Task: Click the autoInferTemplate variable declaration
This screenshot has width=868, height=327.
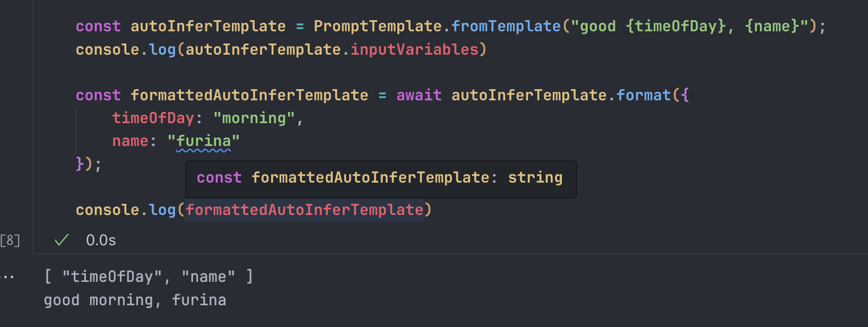Action: [x=208, y=26]
